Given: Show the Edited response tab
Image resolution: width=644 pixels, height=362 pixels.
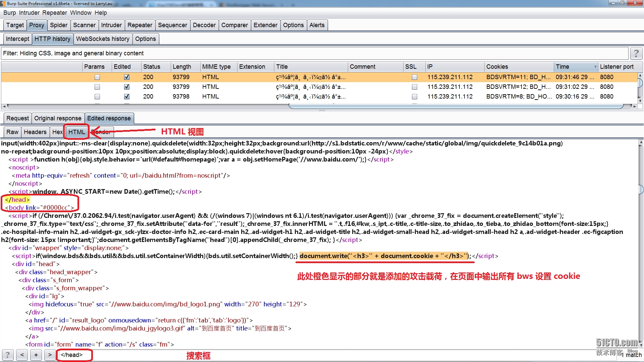Looking at the screenshot, I should click(109, 118).
